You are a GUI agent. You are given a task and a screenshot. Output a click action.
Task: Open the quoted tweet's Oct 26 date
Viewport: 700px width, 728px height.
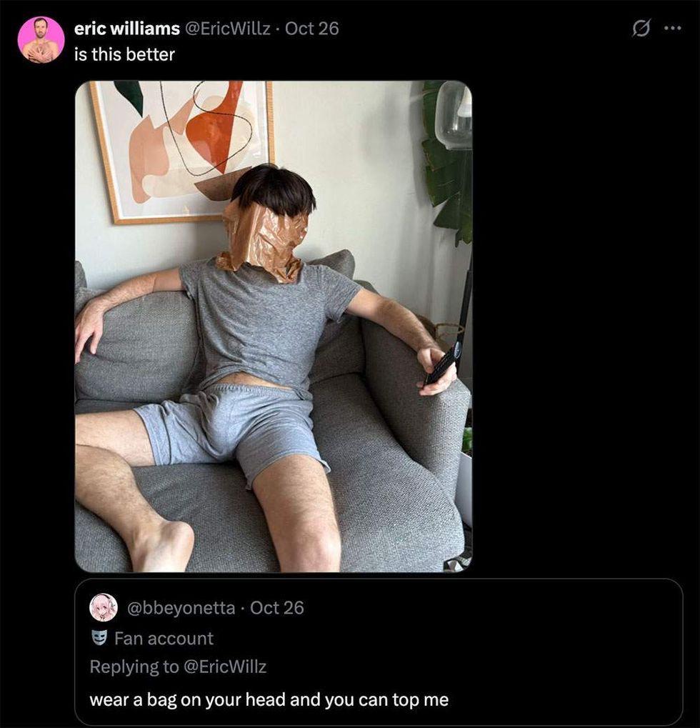[276, 608]
